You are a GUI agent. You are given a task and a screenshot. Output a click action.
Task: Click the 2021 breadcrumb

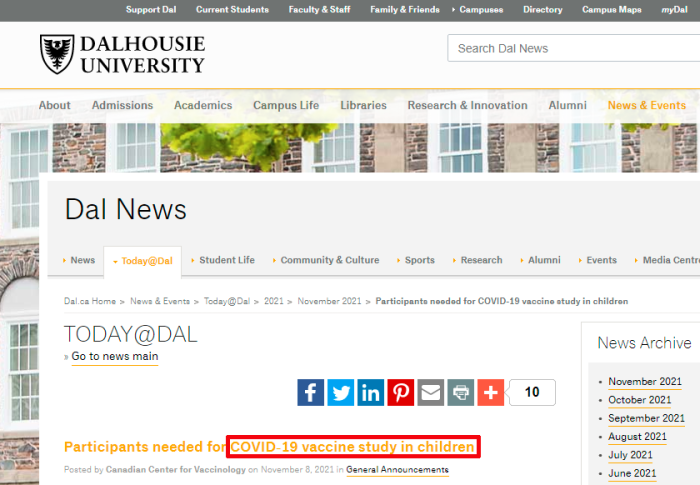[x=274, y=301]
